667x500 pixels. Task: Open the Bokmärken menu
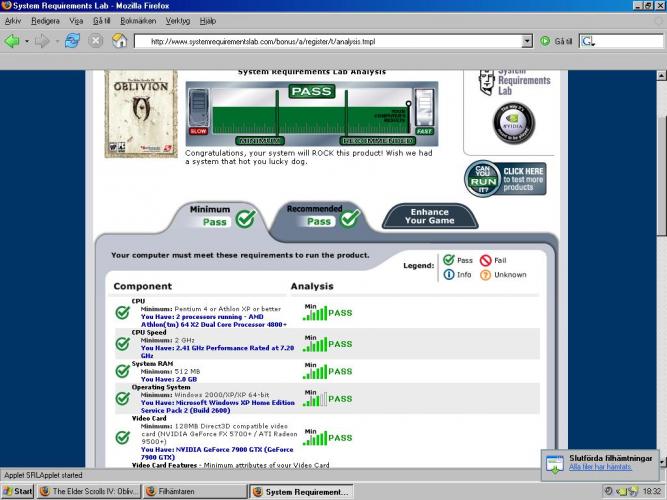pyautogui.click(x=136, y=20)
